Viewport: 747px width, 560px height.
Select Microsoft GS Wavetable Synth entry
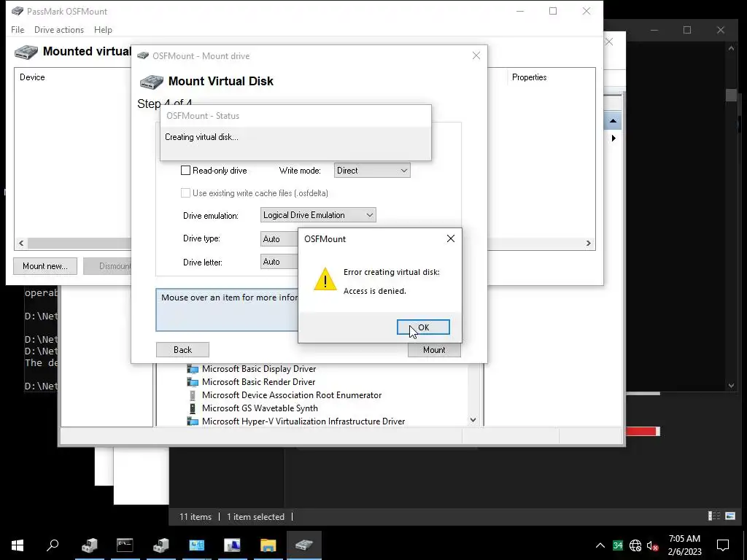260,408
